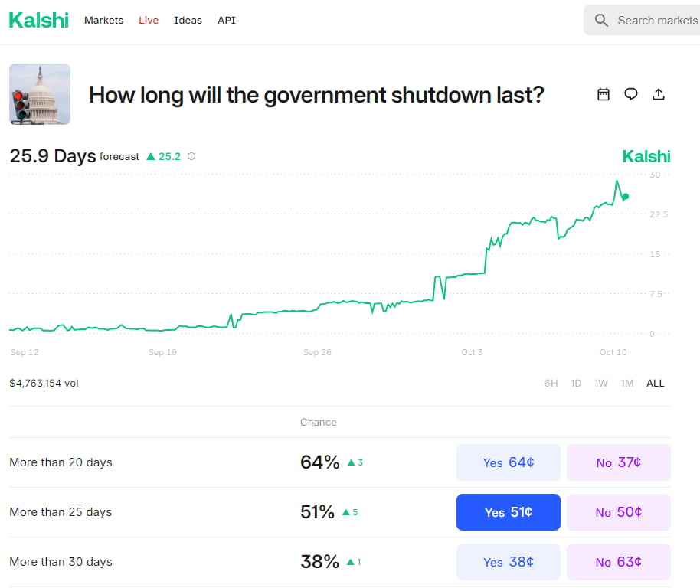Open the Markets menu item

pos(103,21)
